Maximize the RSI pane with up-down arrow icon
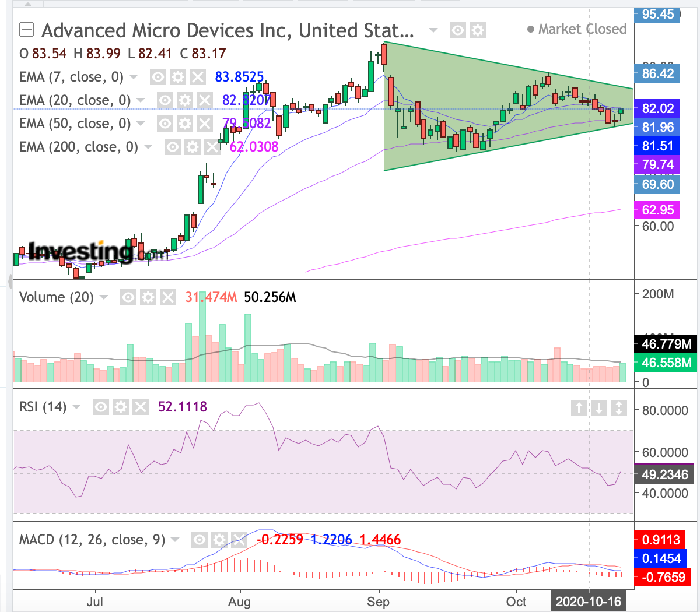 619,407
